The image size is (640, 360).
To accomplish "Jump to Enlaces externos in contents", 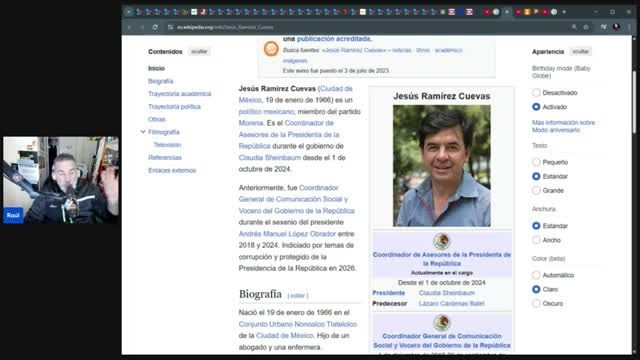I will [172, 170].
